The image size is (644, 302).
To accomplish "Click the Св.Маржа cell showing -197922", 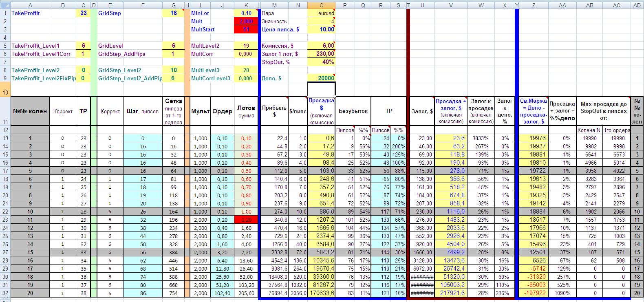I will [534, 293].
